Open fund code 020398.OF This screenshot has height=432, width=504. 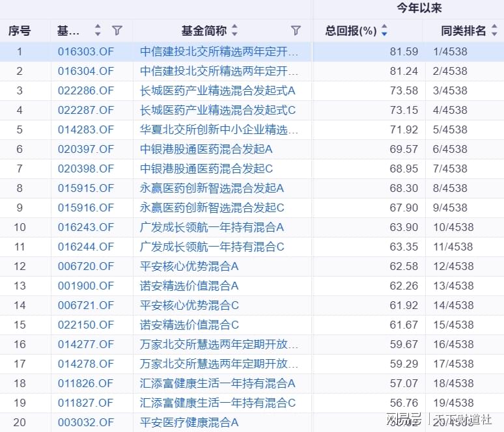coord(86,169)
